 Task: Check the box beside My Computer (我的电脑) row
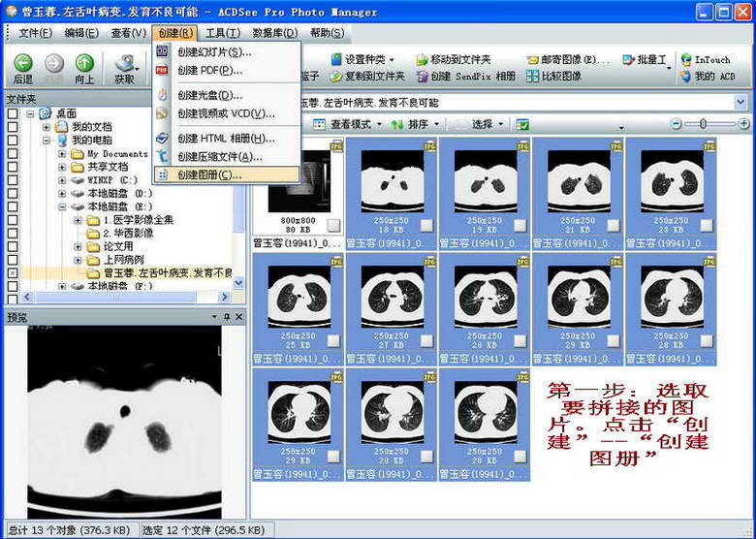(x=13, y=140)
